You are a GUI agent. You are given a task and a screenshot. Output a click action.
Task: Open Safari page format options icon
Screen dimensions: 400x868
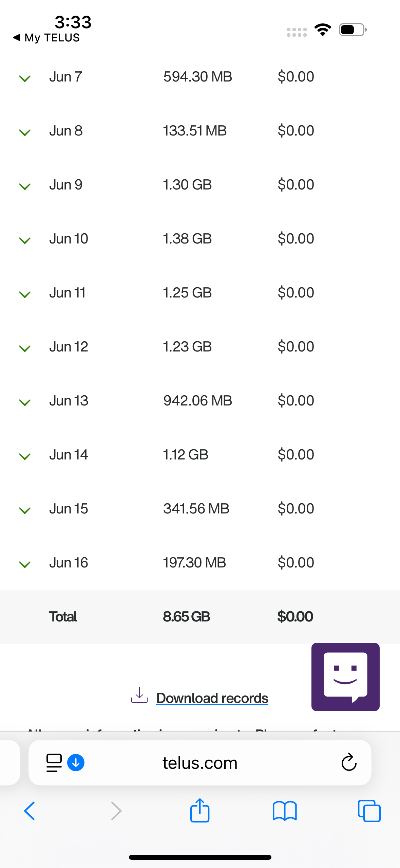pos(54,763)
